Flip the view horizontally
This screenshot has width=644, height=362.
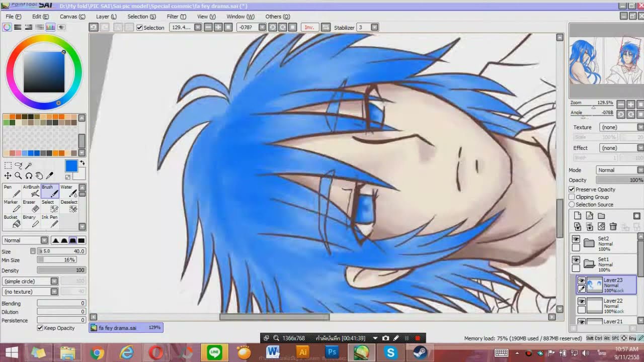[x=326, y=27]
